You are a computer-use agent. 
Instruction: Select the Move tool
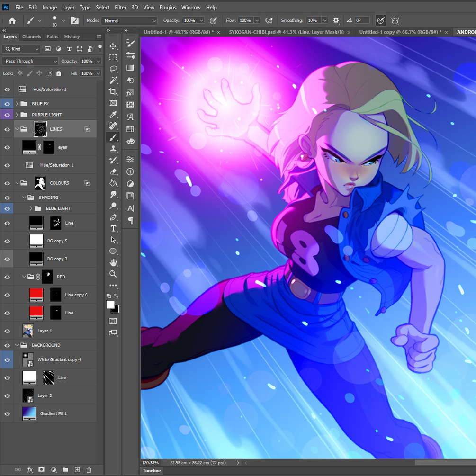pyautogui.click(x=113, y=46)
